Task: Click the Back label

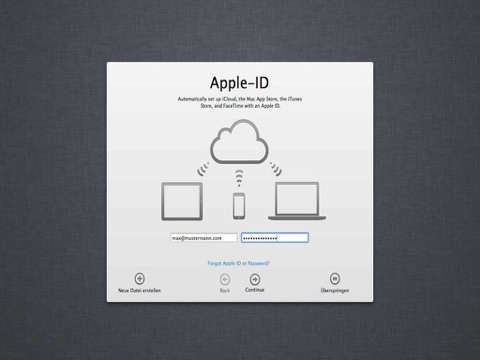Action: pyautogui.click(x=225, y=290)
